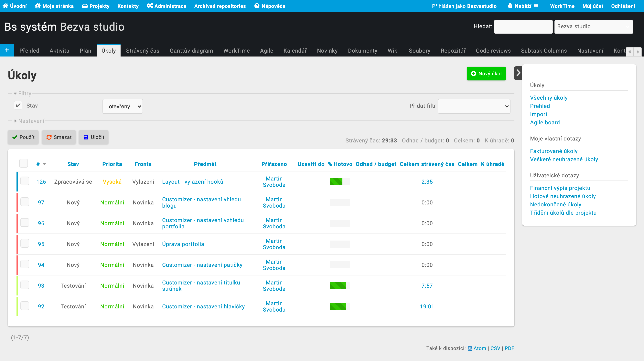Click the Nový úkol button
644x361 pixels.
[486, 74]
